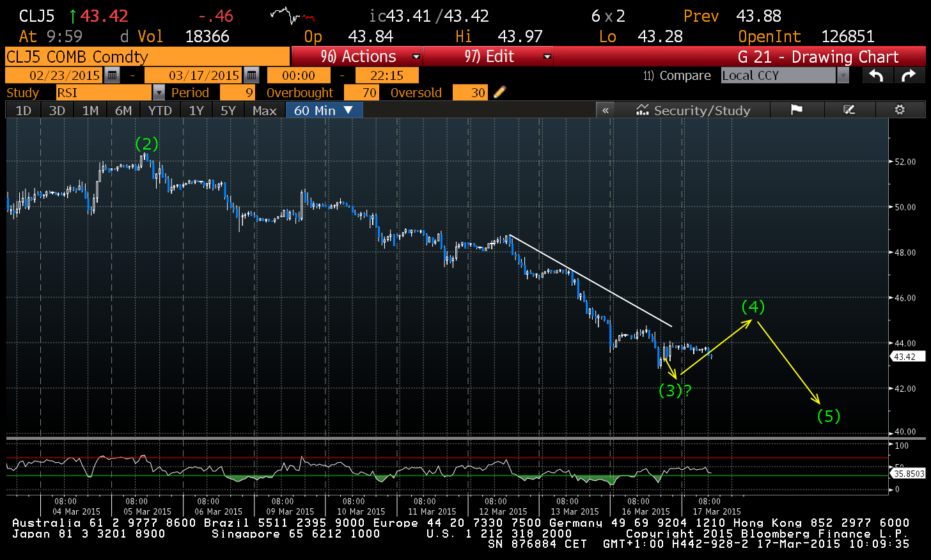Open the start date calendar picker
931x560 pixels.
(x=113, y=75)
